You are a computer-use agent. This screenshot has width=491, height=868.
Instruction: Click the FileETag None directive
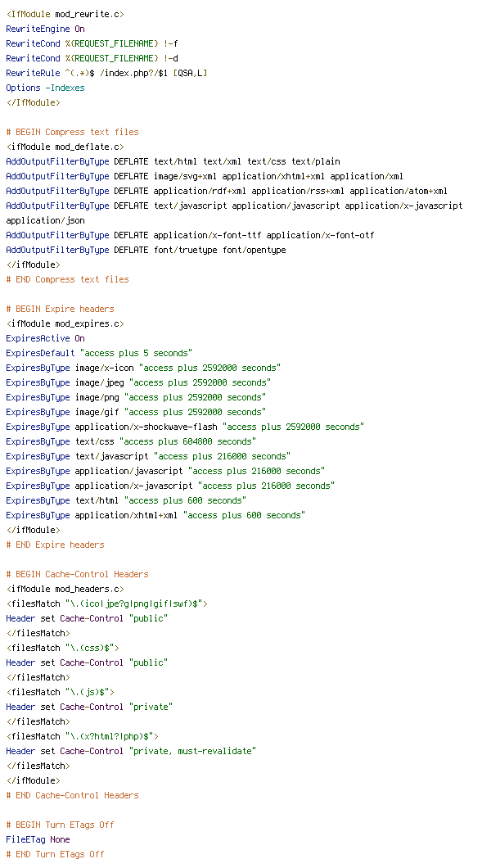coord(38,840)
